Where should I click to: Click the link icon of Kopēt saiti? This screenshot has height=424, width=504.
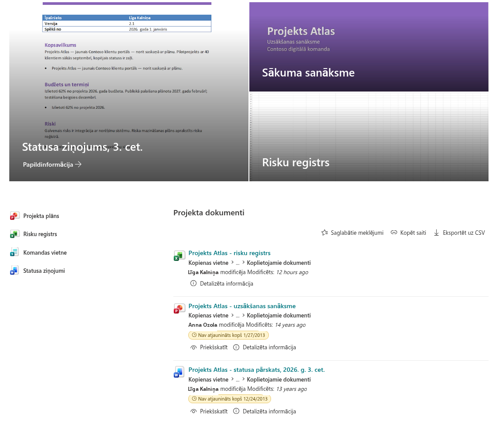click(x=394, y=233)
